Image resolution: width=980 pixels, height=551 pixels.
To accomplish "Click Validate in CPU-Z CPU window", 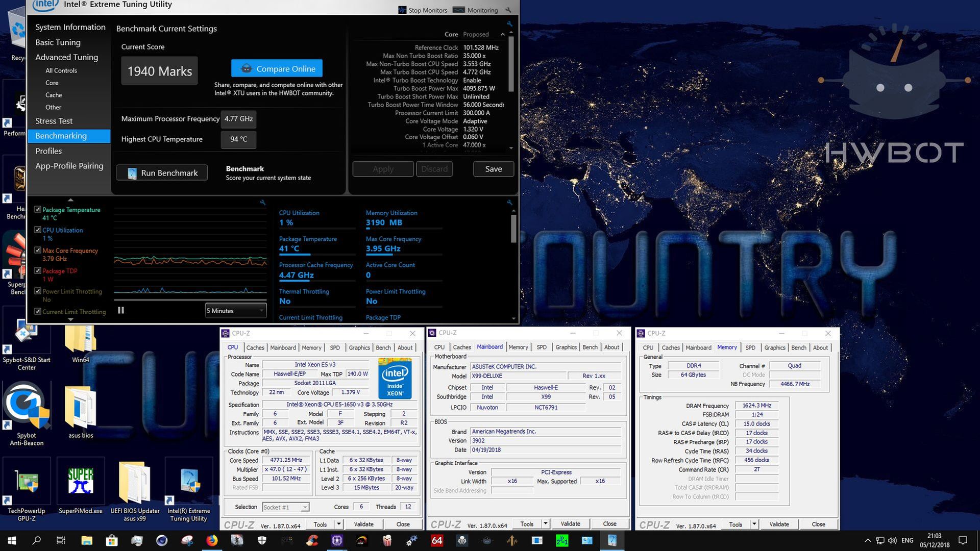I will 363,524.
